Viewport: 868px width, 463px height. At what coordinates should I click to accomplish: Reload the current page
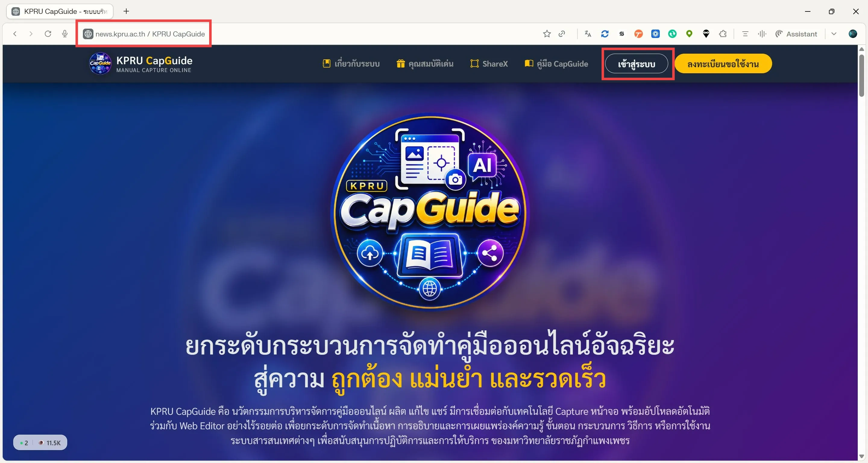48,34
